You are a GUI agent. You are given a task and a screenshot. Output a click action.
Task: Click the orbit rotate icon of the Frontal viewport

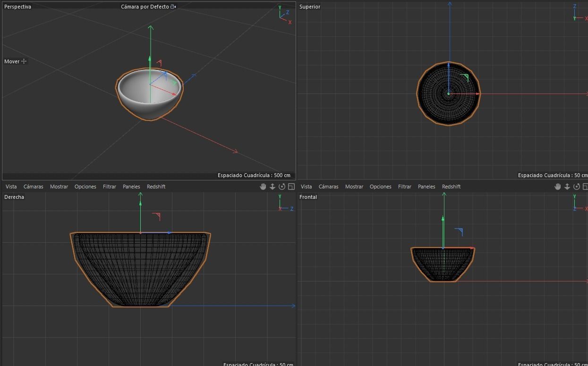[x=577, y=187]
